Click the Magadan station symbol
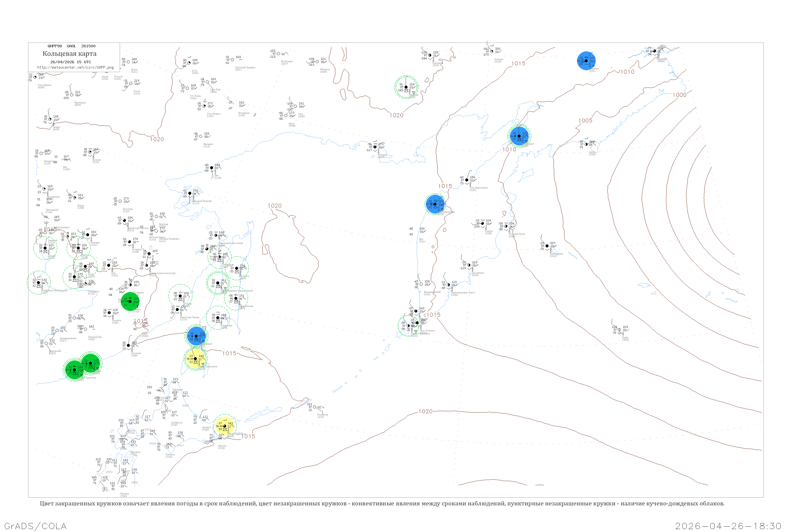 [375, 147]
